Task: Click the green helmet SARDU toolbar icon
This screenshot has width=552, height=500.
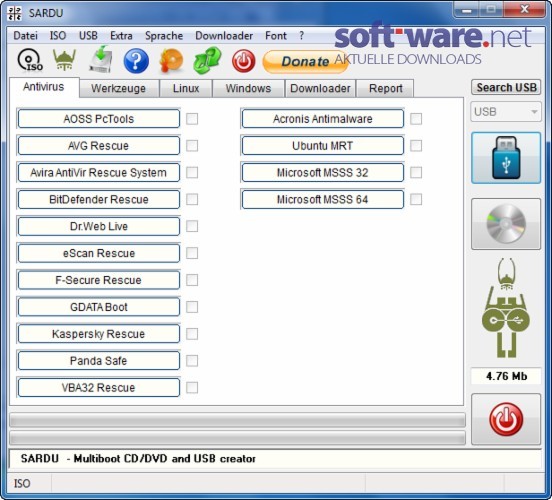Action: coord(64,60)
